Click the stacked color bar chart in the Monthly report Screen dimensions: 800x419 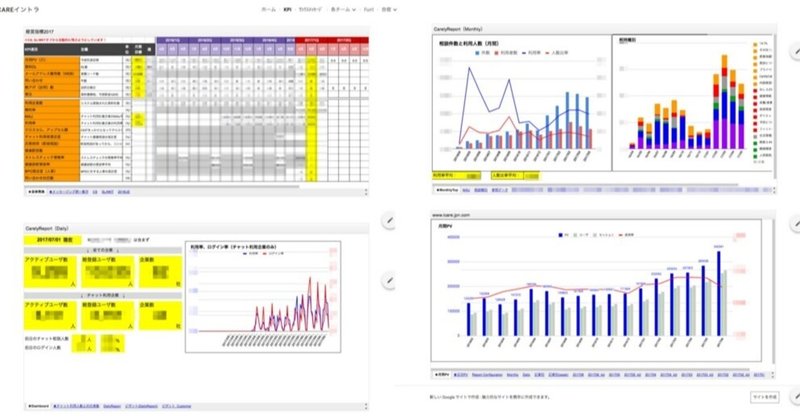pos(693,103)
